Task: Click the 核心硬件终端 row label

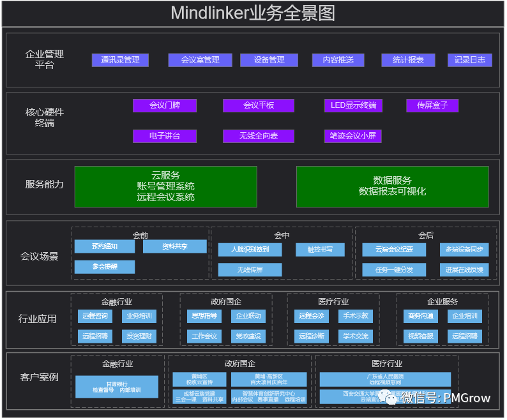Action: tap(45, 117)
